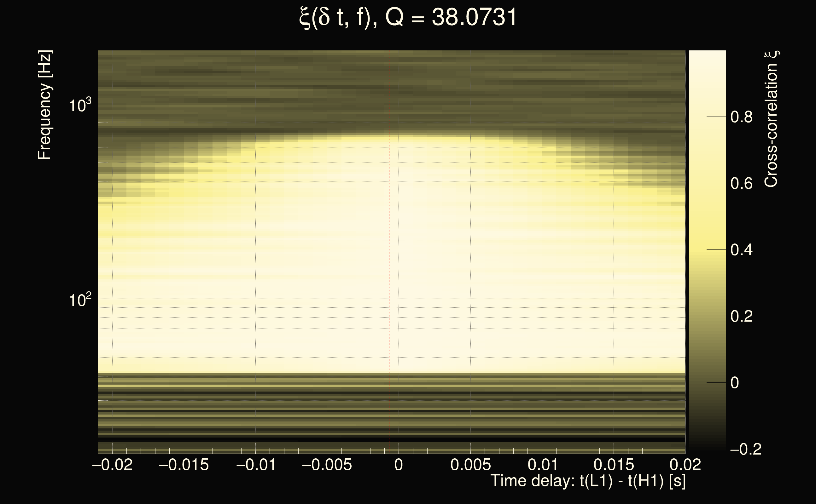Click the −0.01 x-axis tick label
Image resolution: width=816 pixels, height=504 pixels.
coord(256,465)
